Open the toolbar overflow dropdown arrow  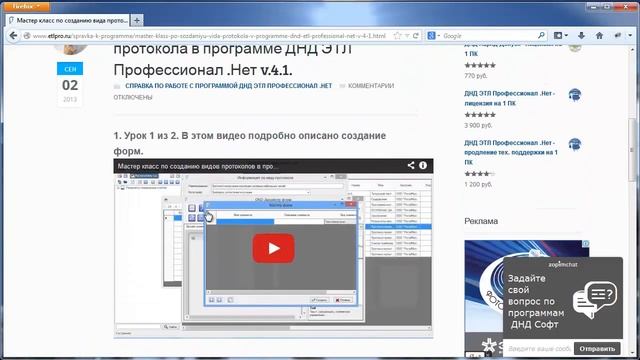(x=630, y=36)
